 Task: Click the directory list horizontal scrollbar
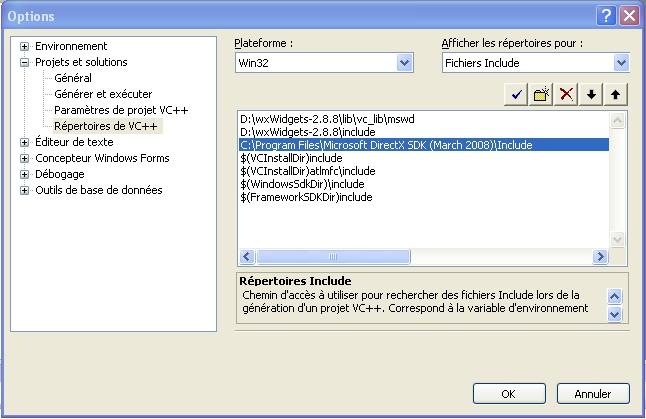click(x=420, y=257)
